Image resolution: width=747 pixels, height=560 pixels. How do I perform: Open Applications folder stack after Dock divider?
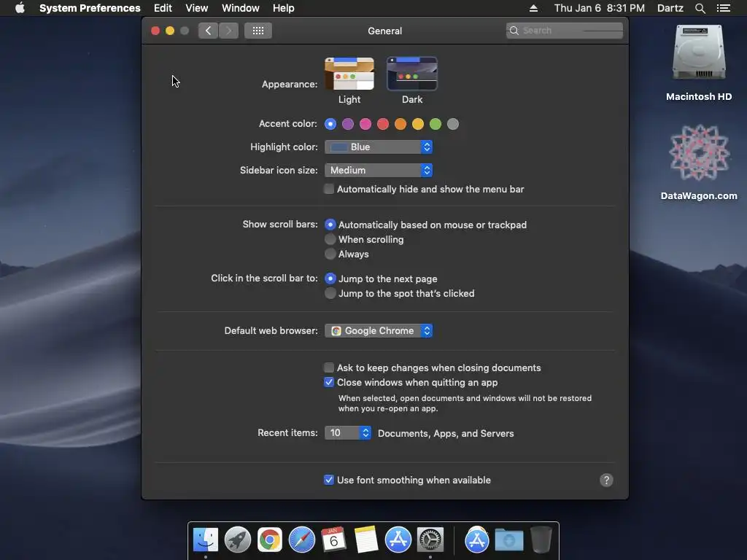(477, 540)
